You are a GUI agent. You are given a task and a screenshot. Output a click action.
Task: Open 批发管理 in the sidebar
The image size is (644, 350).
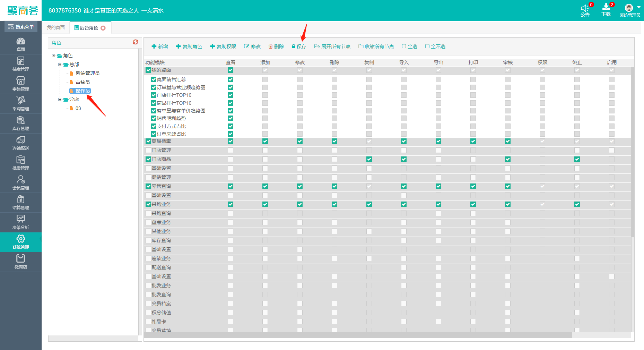click(x=20, y=163)
